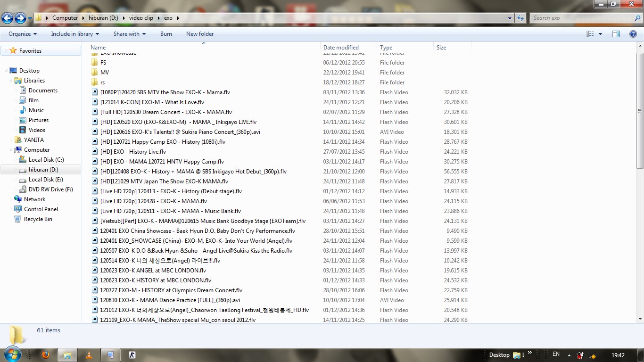Open Network in navigation pane
This screenshot has height=362, width=644.
tap(34, 199)
